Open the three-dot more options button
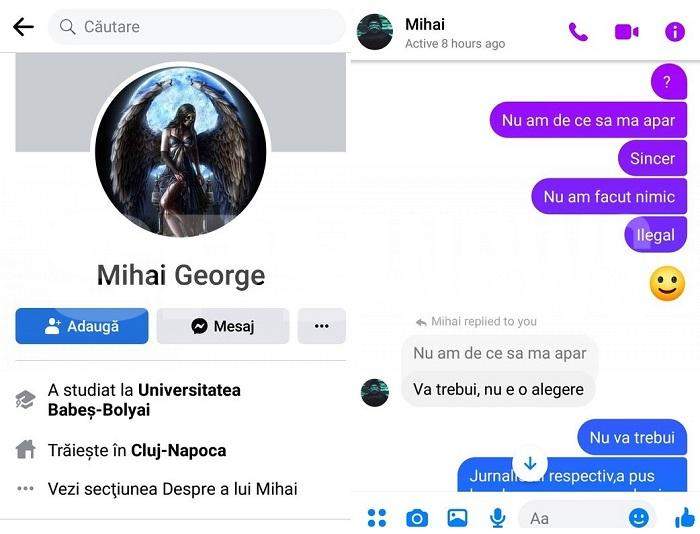The image size is (700, 534). pyautogui.click(x=321, y=326)
